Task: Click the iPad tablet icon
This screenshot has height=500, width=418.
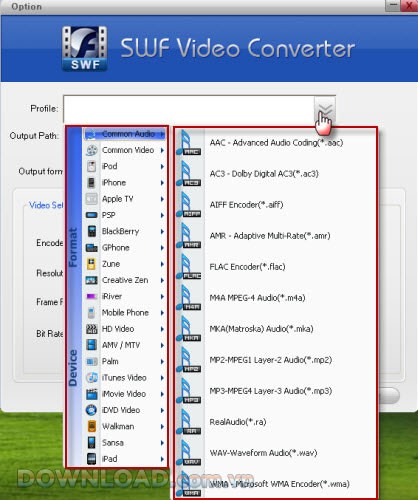Action: click(x=91, y=459)
